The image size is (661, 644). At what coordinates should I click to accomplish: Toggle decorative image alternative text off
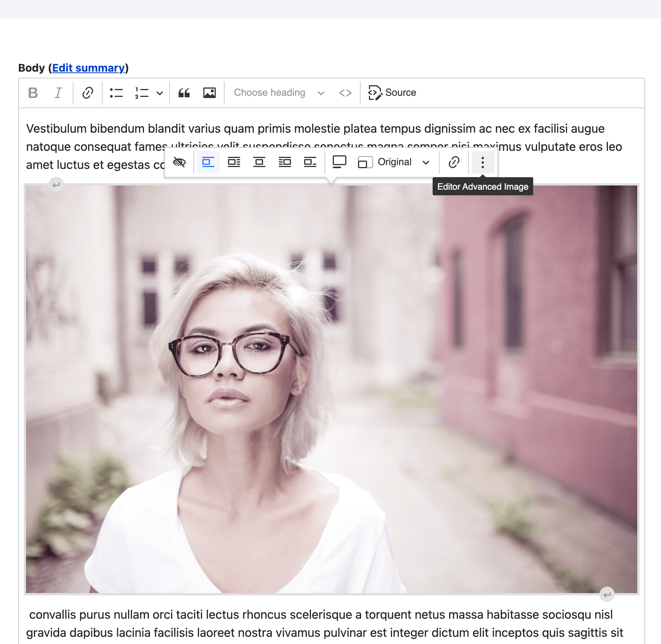180,162
